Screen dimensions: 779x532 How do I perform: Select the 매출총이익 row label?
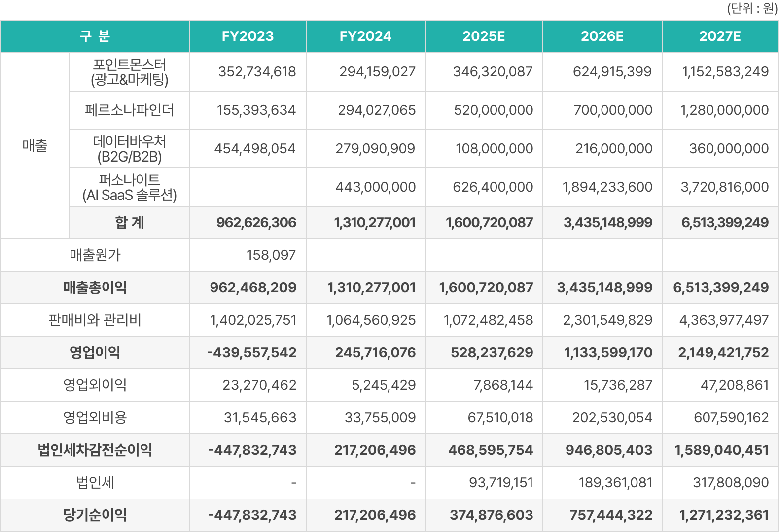(x=95, y=288)
